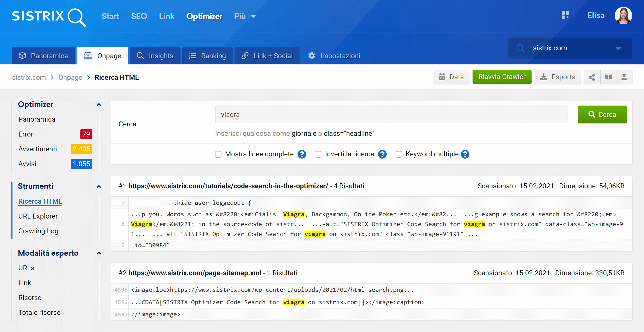Click help icon next to Mostra linee complete
The width and height of the screenshot is (644, 332).
tap(302, 154)
